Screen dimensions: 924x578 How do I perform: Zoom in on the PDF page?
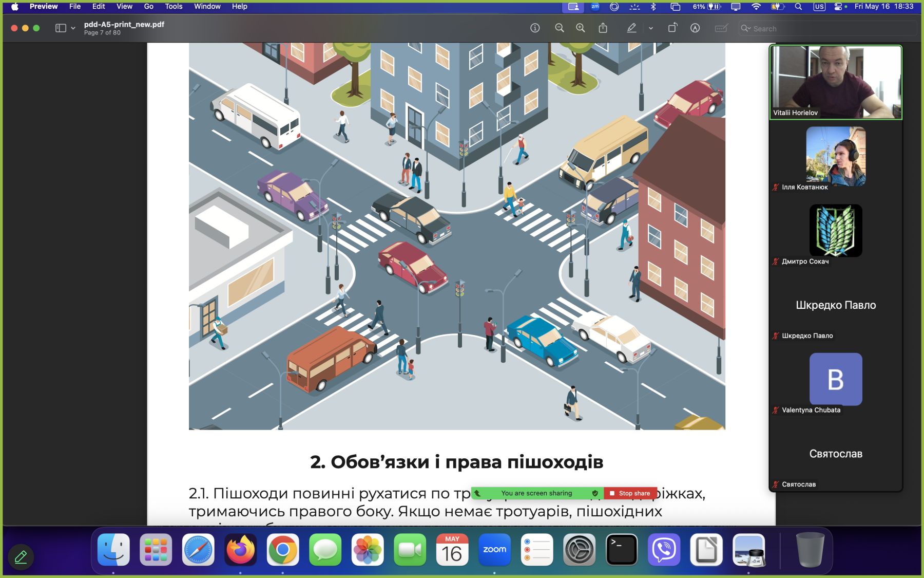click(x=581, y=28)
